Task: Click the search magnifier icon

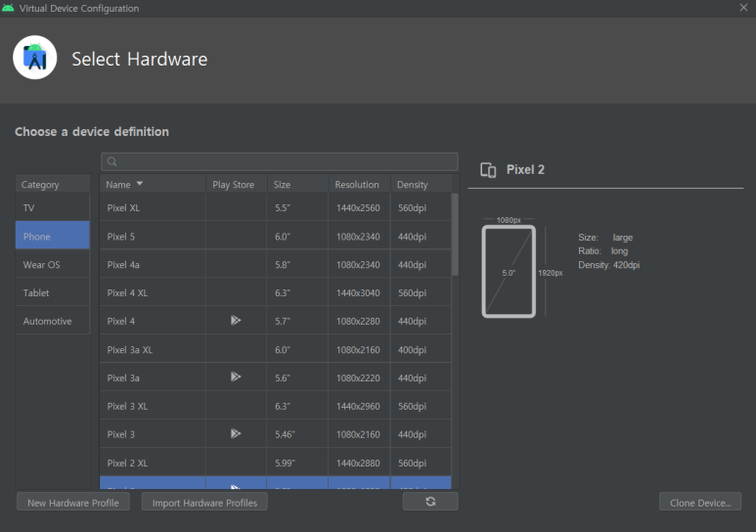Action: click(x=111, y=161)
